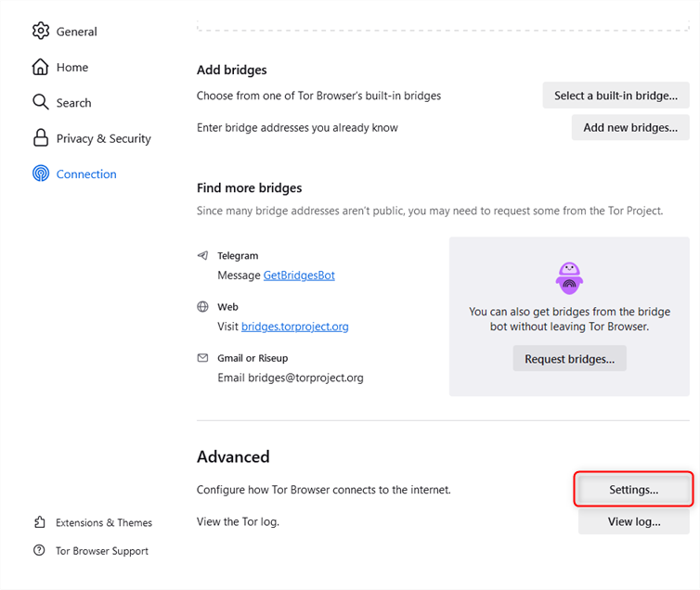This screenshot has height=590, width=700.
Task: Click the Telegram label
Action: (x=238, y=255)
